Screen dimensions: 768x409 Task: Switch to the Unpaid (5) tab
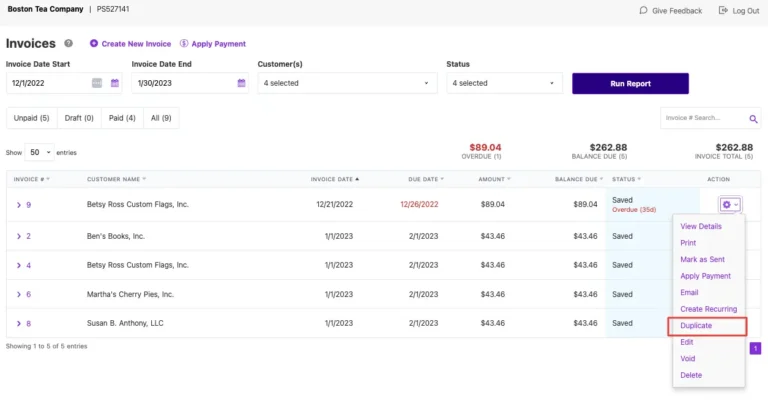[x=31, y=118]
